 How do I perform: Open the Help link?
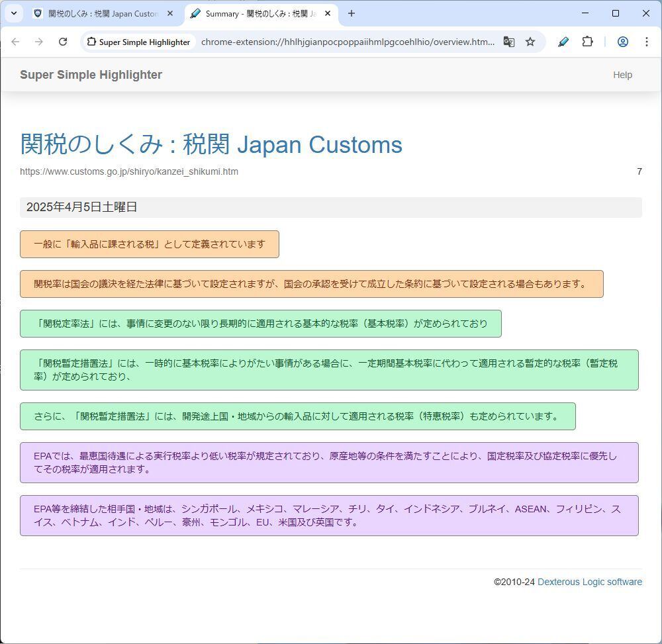[x=623, y=75]
